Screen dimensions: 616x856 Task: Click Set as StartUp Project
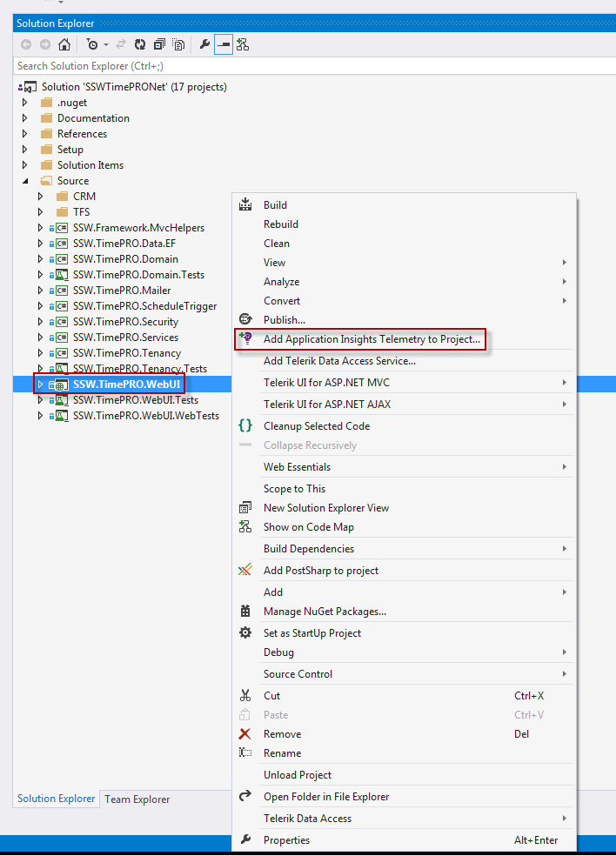(x=311, y=633)
